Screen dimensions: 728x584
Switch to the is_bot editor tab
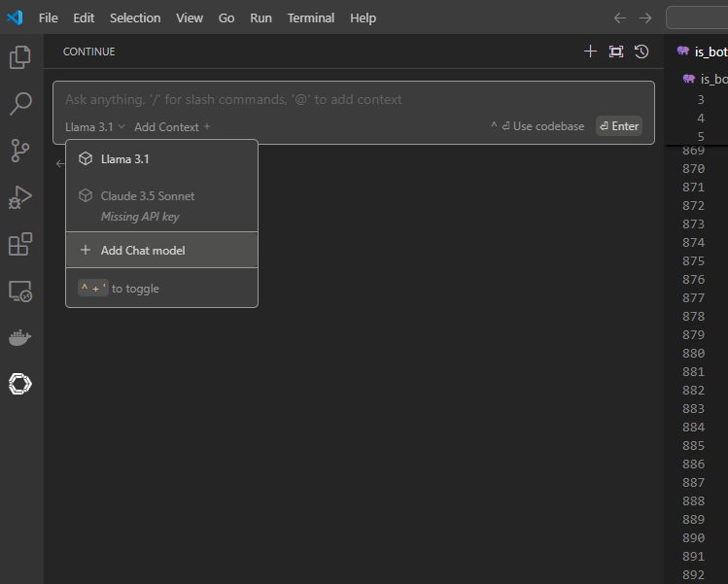[x=700, y=52]
